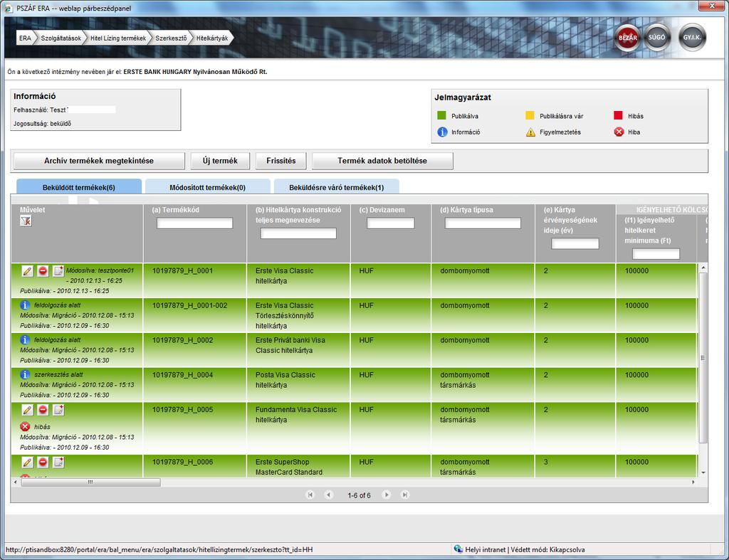
Task: Open the GY.I.K. round button
Action: click(692, 38)
